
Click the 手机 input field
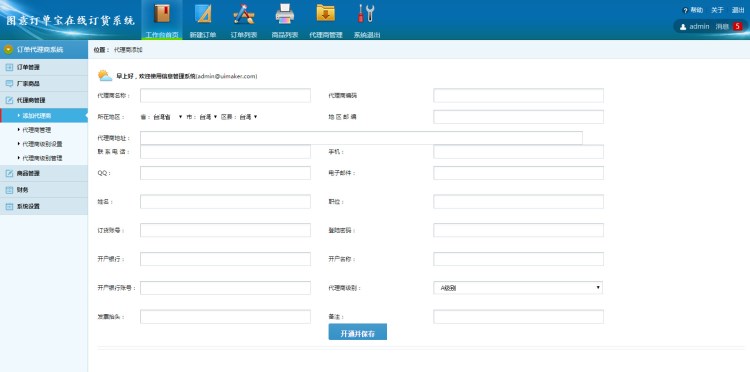click(x=518, y=152)
